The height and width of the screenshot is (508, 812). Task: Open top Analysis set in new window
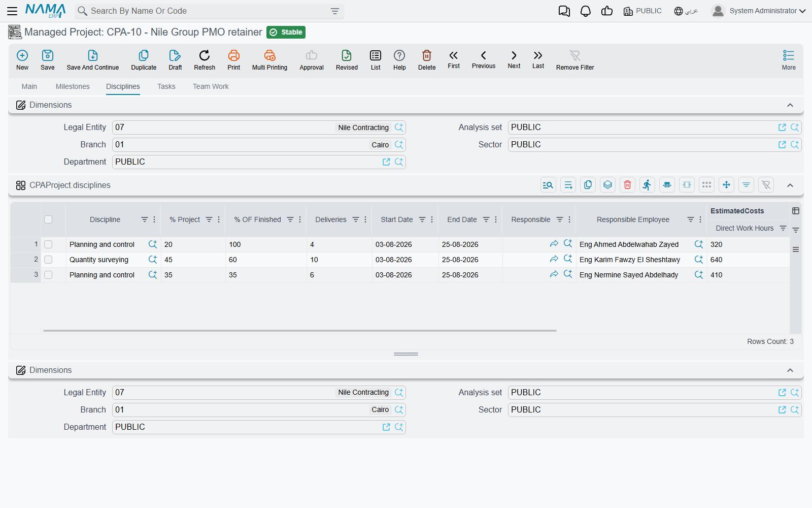782,128
